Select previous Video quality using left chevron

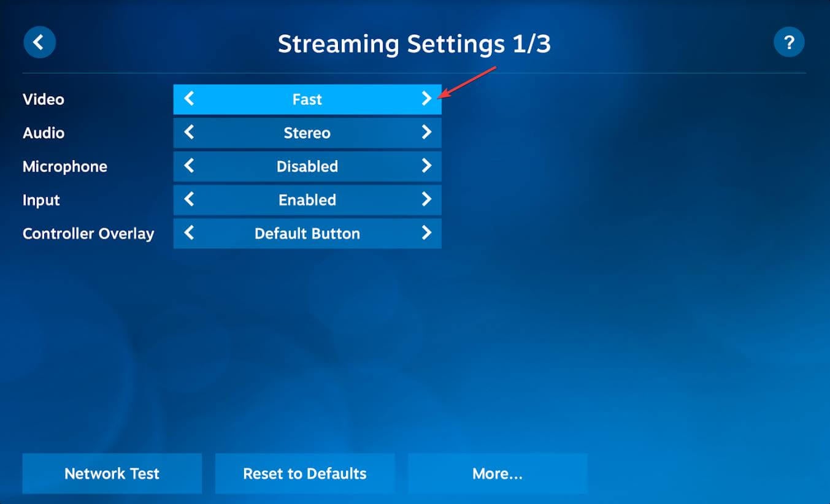tap(189, 99)
